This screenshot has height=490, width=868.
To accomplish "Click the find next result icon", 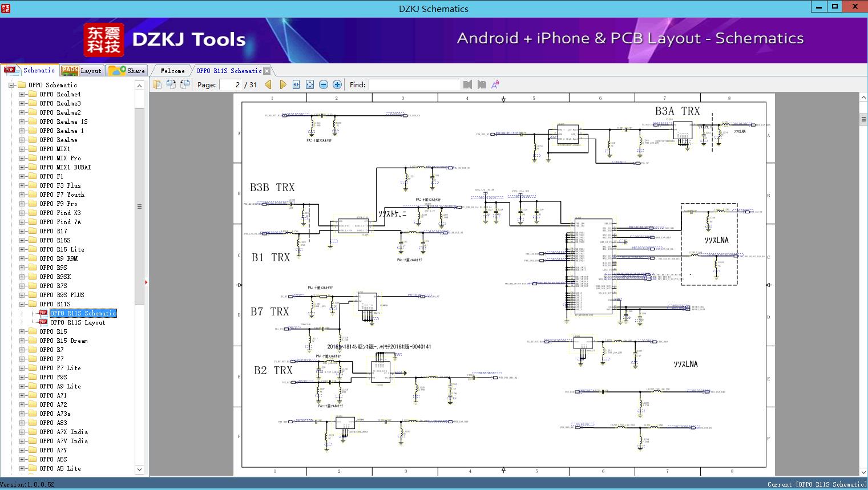I will (x=480, y=84).
